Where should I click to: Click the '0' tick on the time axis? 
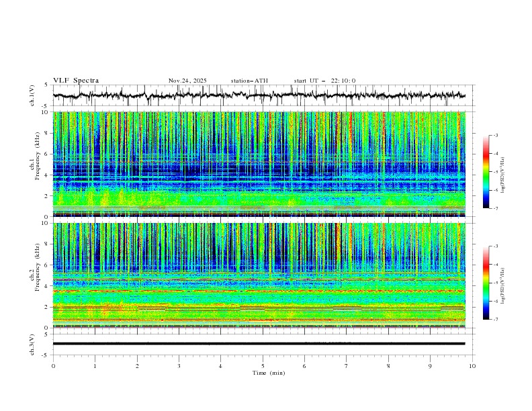point(53,366)
